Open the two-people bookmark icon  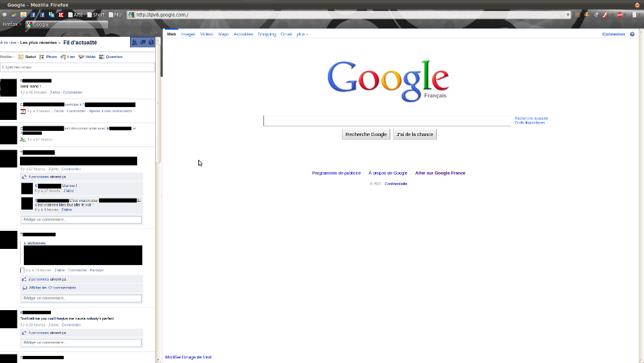pos(14,15)
